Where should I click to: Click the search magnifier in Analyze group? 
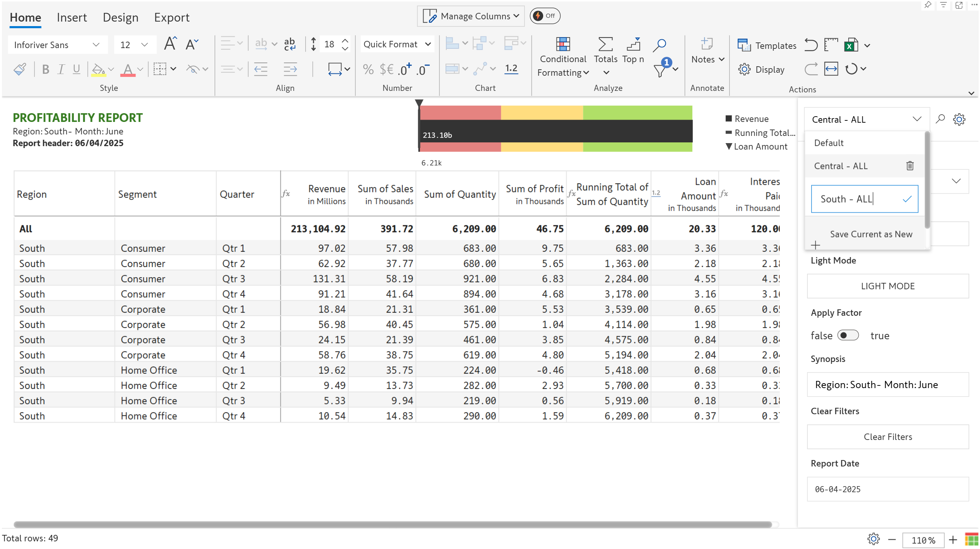point(659,45)
